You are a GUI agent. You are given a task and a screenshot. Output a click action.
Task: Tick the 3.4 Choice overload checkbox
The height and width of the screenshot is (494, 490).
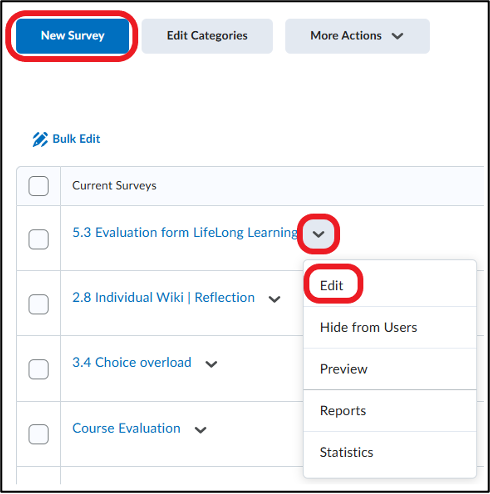click(x=39, y=369)
